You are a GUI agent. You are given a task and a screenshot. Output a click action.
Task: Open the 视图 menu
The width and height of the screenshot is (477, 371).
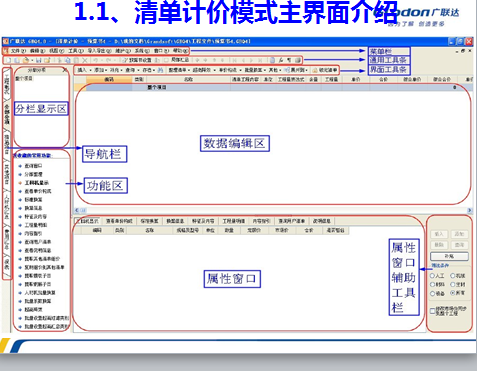[56, 51]
